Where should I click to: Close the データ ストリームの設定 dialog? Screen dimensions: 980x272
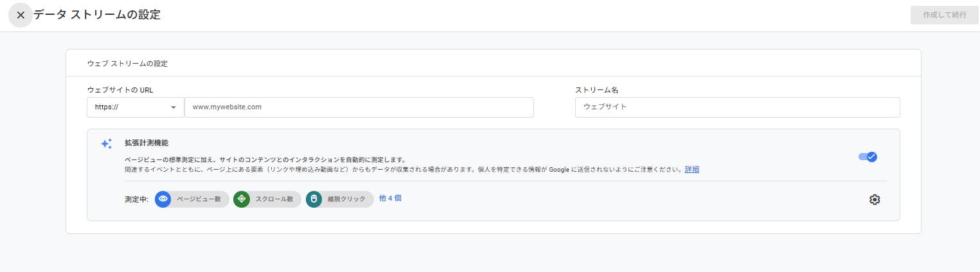(x=21, y=15)
